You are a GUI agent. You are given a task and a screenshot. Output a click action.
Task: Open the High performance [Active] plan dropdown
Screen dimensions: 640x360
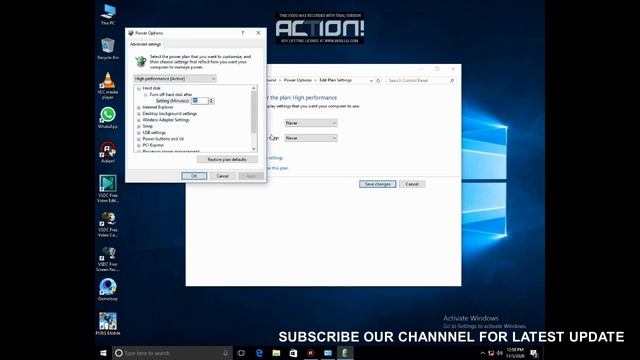coord(175,78)
